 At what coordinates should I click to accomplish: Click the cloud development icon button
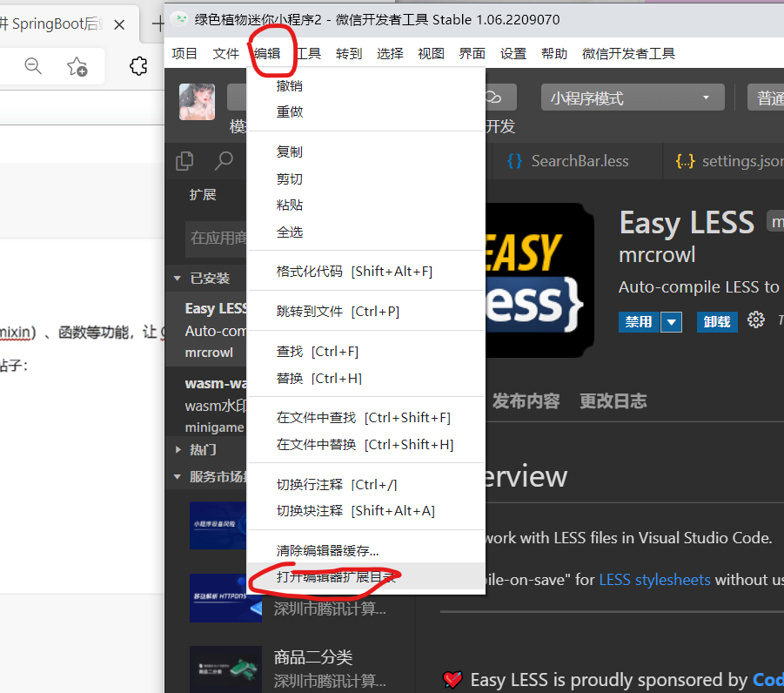500,97
